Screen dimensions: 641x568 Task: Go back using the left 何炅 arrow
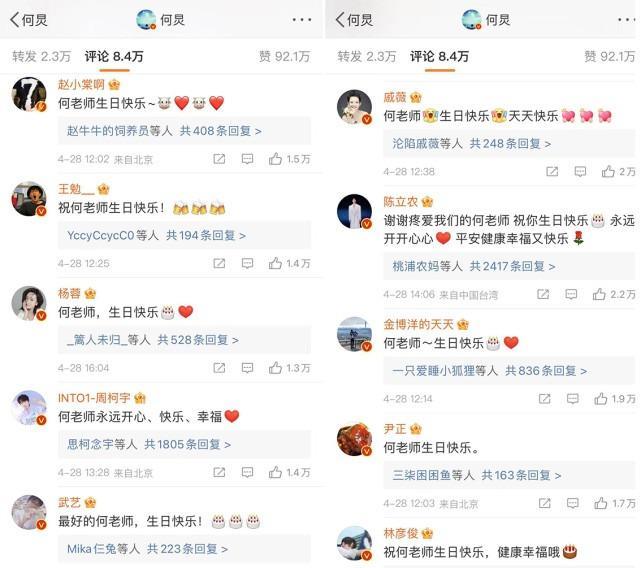point(28,19)
